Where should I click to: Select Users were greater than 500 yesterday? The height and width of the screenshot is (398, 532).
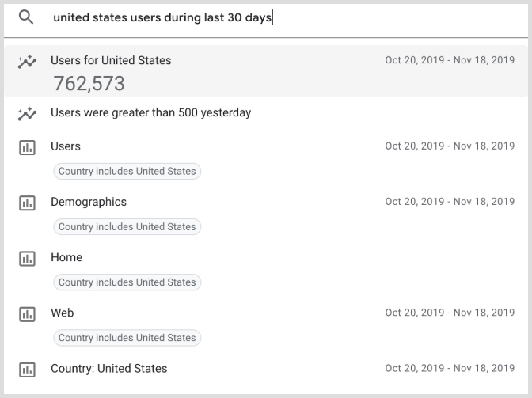click(150, 112)
